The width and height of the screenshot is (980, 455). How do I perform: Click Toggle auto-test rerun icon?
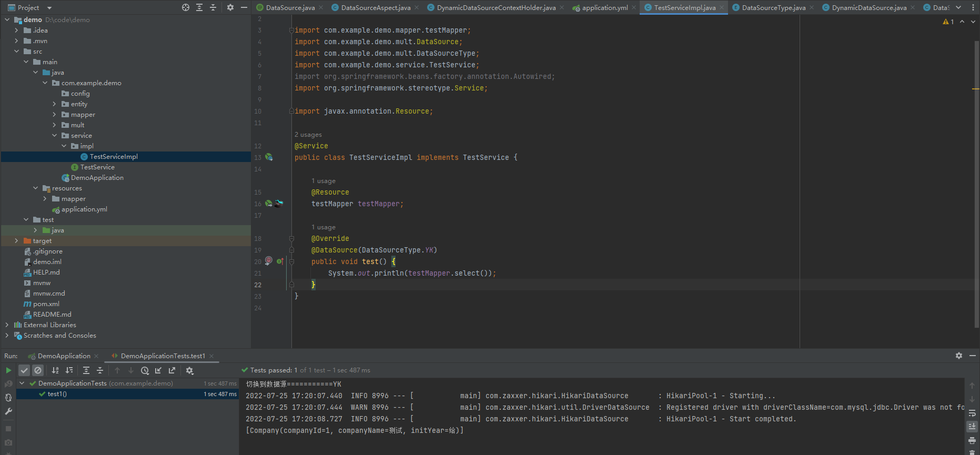point(8,398)
